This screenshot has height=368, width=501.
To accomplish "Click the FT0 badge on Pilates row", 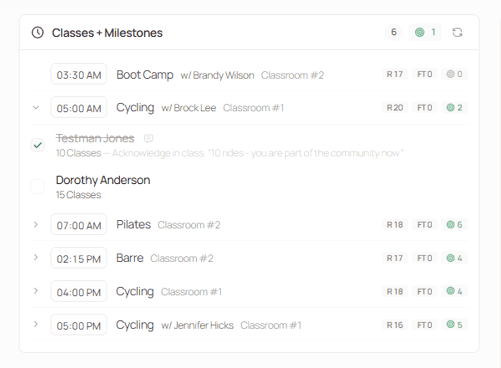I will point(425,225).
